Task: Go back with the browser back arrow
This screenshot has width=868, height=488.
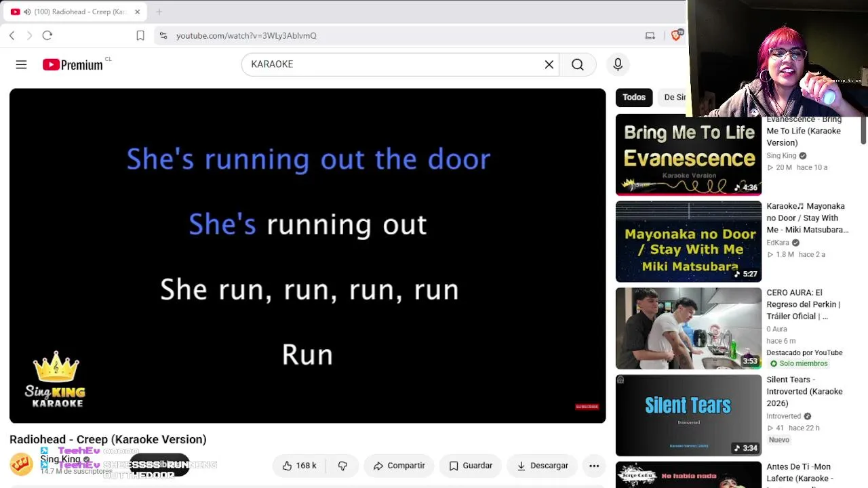Action: tap(12, 35)
